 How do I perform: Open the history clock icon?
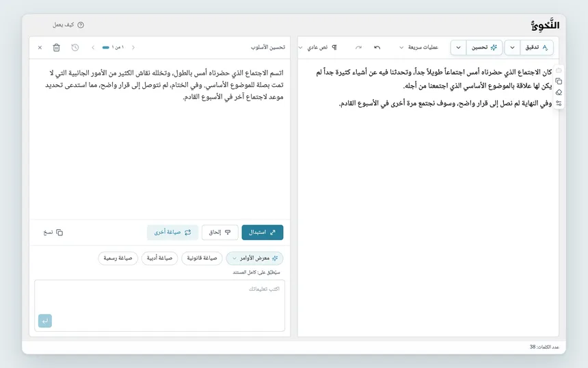coord(75,48)
